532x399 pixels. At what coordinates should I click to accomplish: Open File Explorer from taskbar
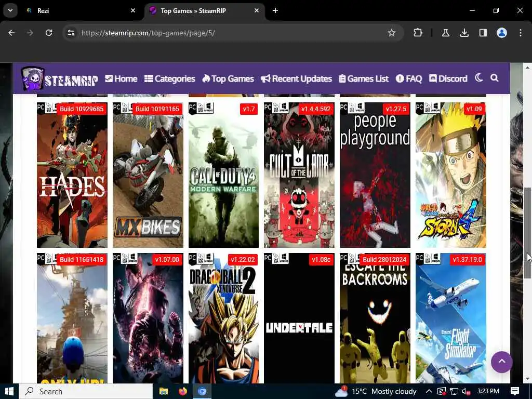click(x=164, y=392)
